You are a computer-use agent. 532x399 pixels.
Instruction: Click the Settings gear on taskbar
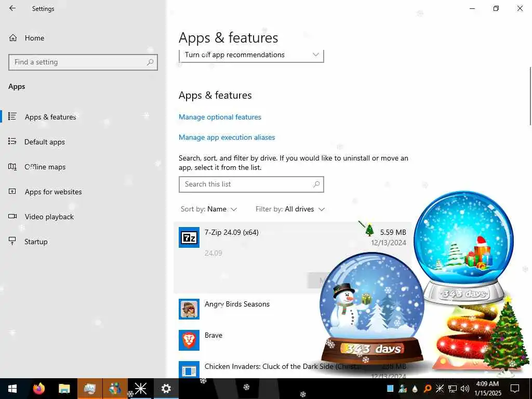[166, 389]
